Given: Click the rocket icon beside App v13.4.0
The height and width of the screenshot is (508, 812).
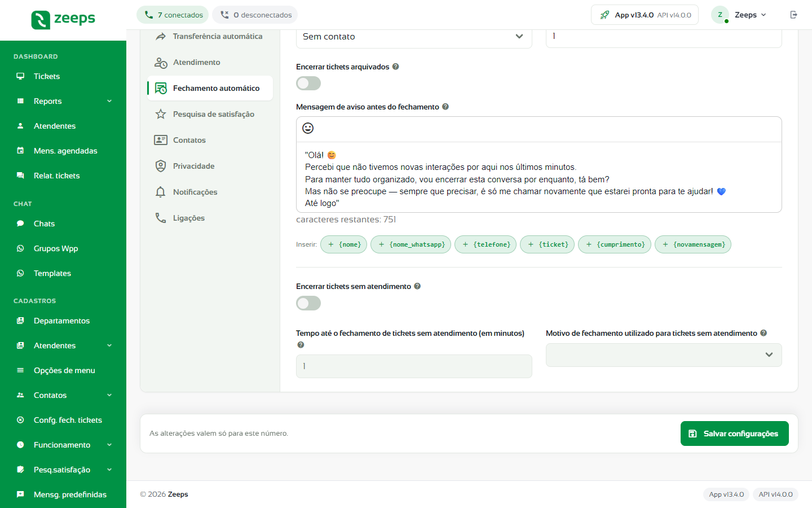Looking at the screenshot, I should tap(604, 15).
